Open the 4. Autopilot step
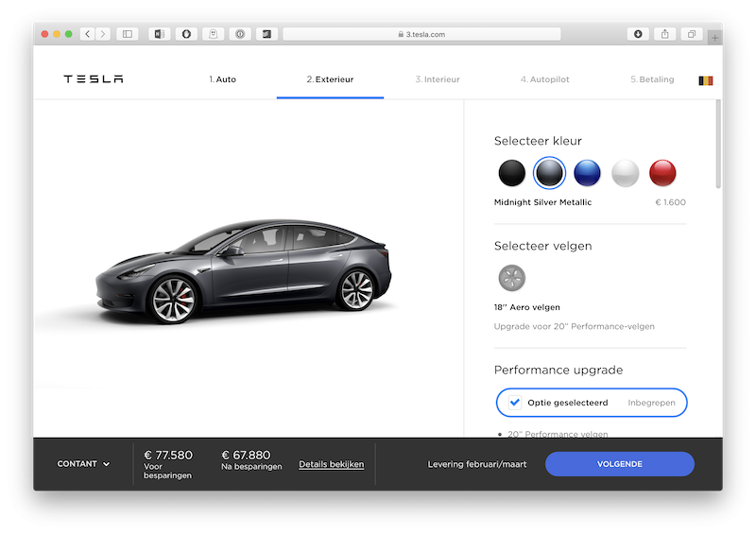Image resolution: width=756 pixels, height=535 pixels. pyautogui.click(x=545, y=79)
